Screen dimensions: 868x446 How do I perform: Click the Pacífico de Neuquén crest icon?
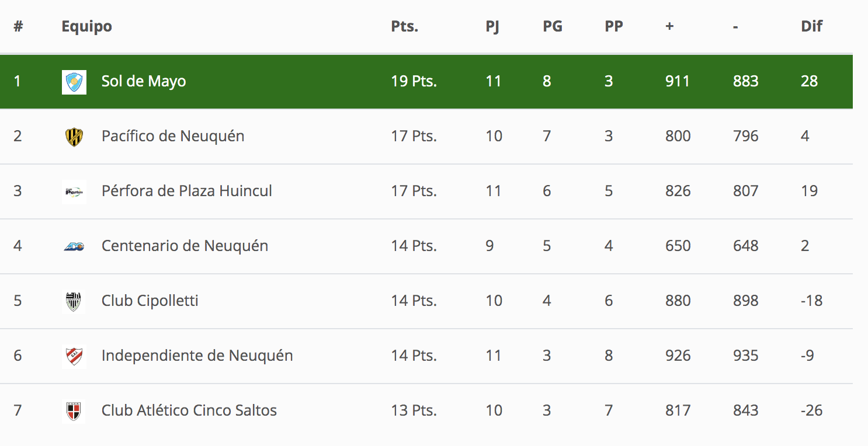click(x=74, y=137)
